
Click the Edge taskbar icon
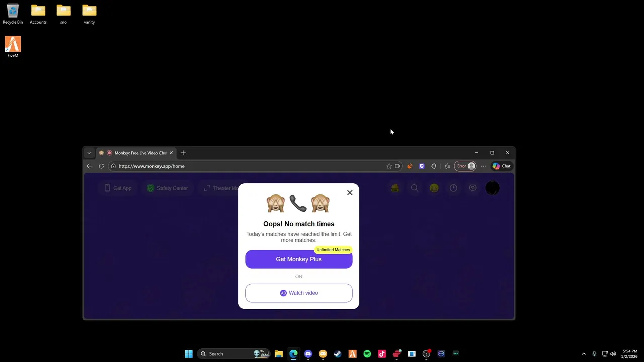click(x=293, y=354)
